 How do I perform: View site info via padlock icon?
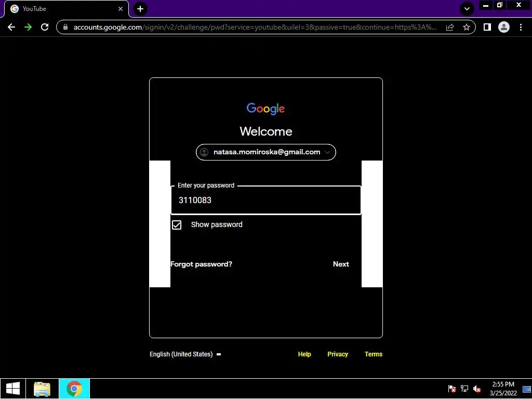point(65,27)
